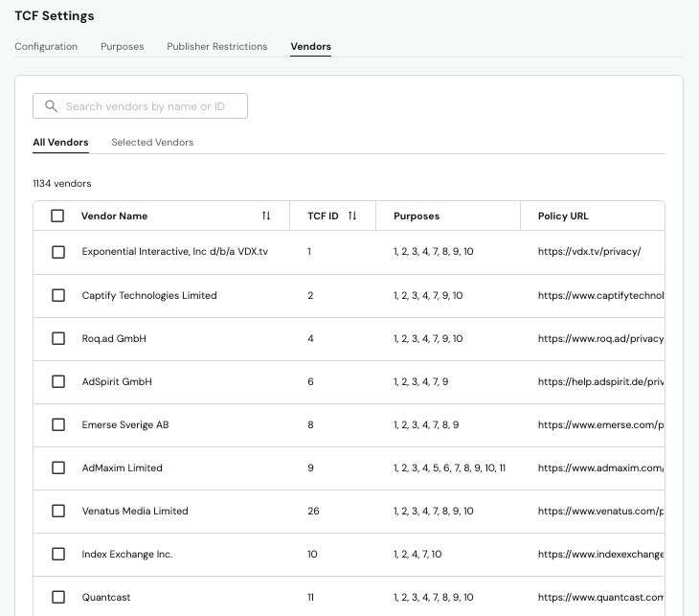The image size is (699, 616).
Task: Click vendor name Roq.ad GmbH
Action: point(114,338)
